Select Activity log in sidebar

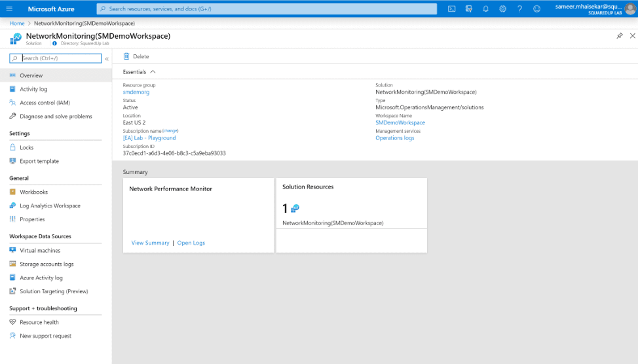(33, 89)
